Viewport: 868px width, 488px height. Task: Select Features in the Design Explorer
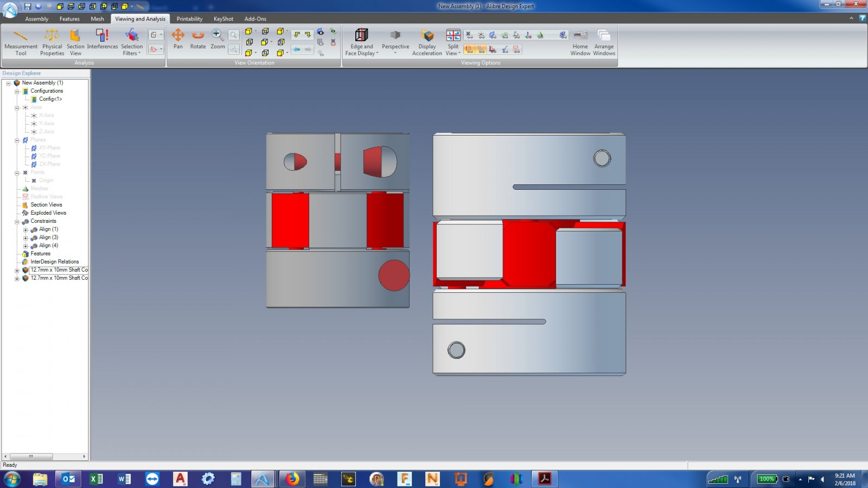(x=40, y=254)
